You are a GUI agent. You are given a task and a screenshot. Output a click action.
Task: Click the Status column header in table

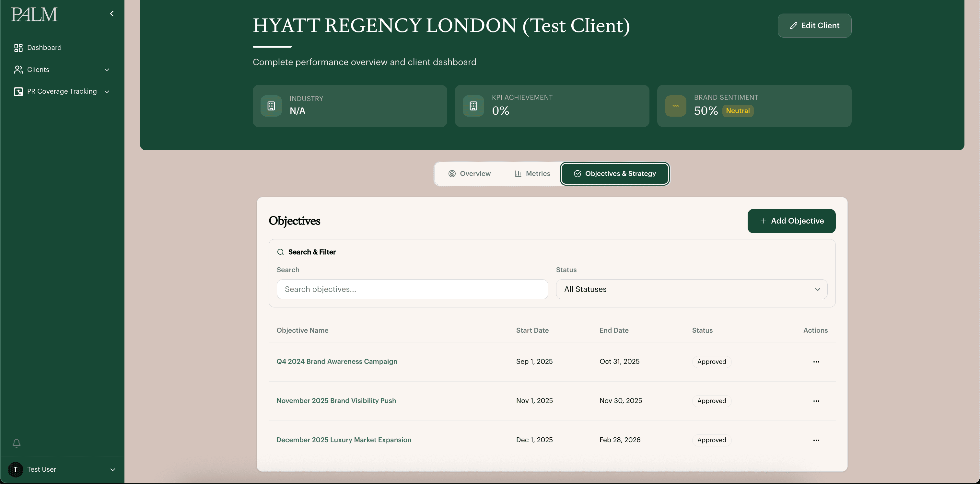click(x=702, y=330)
